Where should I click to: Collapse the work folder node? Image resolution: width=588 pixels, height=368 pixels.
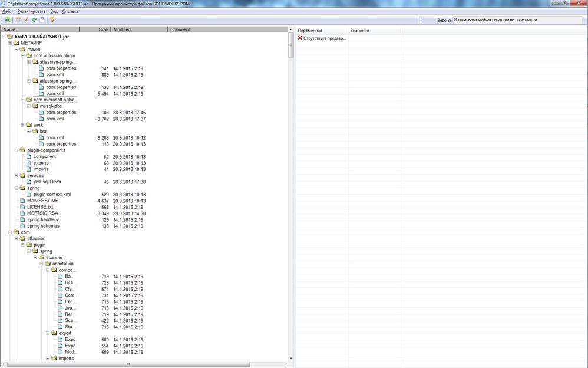point(22,124)
